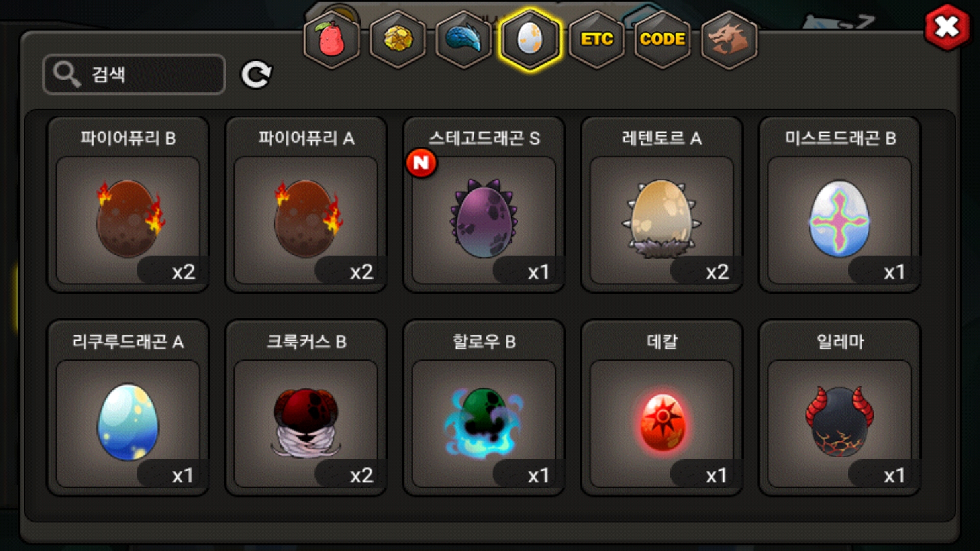Close the inventory with red X
980x551 pixels.
pyautogui.click(x=947, y=27)
